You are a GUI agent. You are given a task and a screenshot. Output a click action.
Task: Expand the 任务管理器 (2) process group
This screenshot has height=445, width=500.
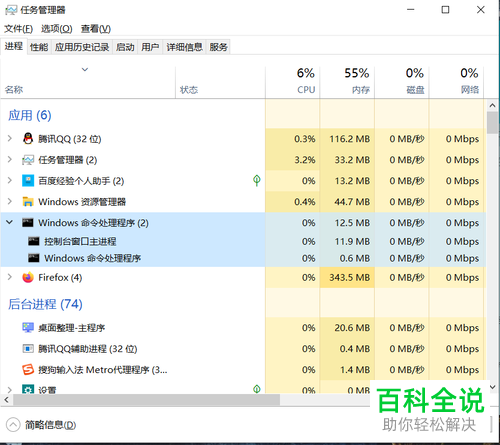coord(10,160)
